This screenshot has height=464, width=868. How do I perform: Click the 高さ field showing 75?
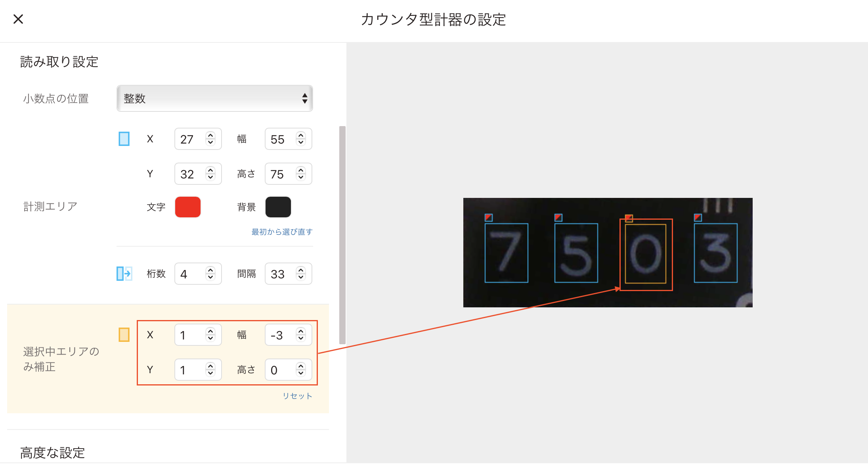tap(288, 174)
